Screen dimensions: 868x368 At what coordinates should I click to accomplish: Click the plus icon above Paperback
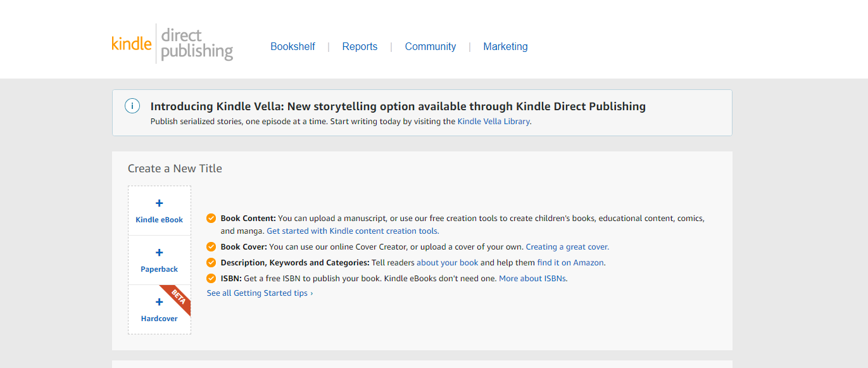159,253
